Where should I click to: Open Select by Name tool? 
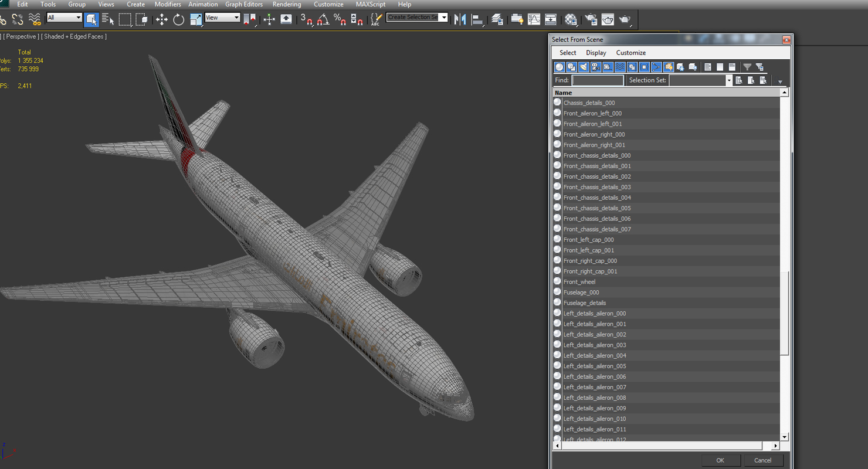tap(108, 19)
